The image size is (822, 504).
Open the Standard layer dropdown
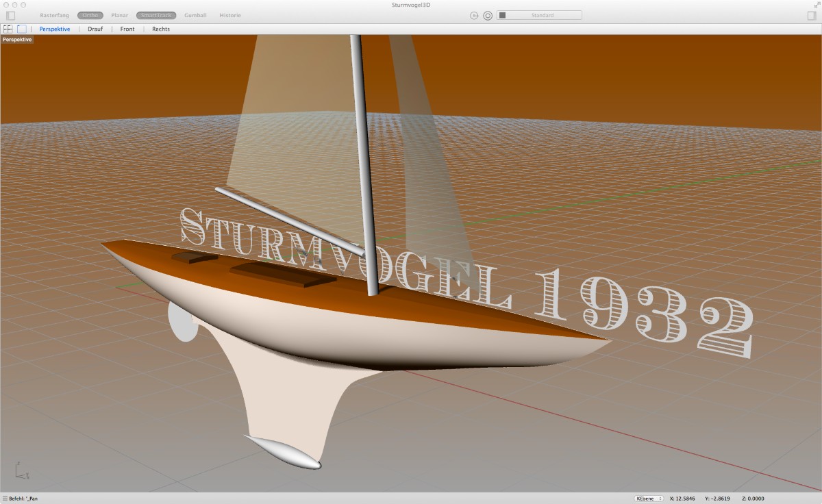pos(542,15)
